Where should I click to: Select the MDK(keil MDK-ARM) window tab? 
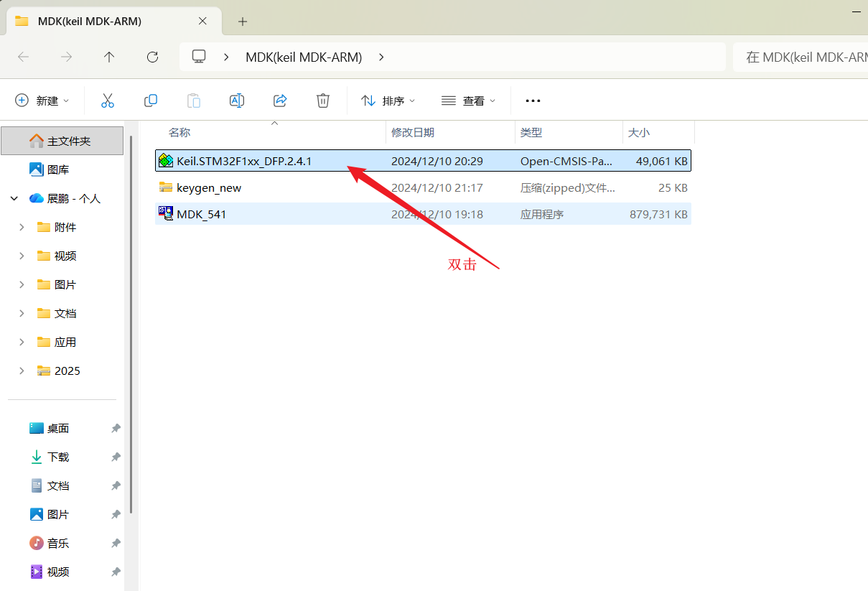[x=112, y=22]
